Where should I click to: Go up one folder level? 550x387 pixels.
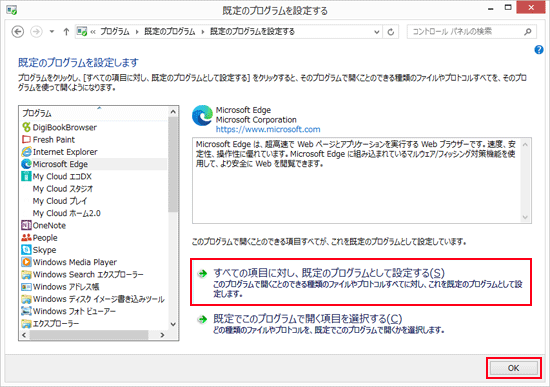coord(66,32)
